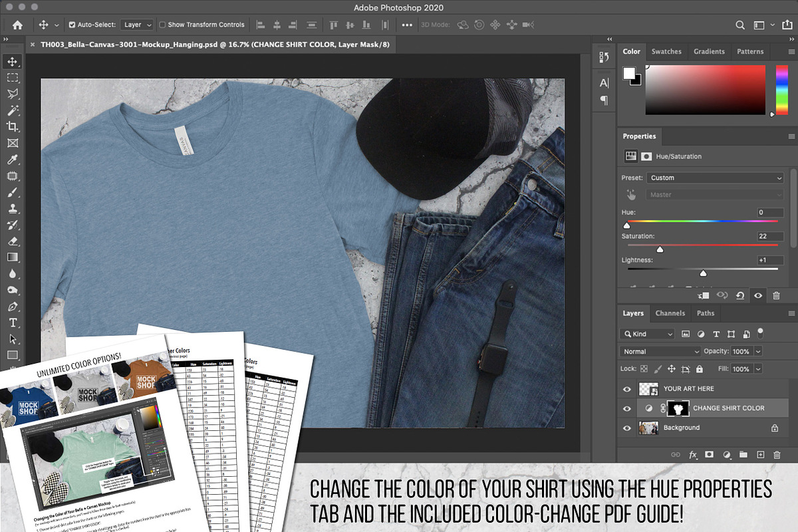Open the Auto-Select Layer dropdown
This screenshot has width=798, height=532.
(138, 25)
